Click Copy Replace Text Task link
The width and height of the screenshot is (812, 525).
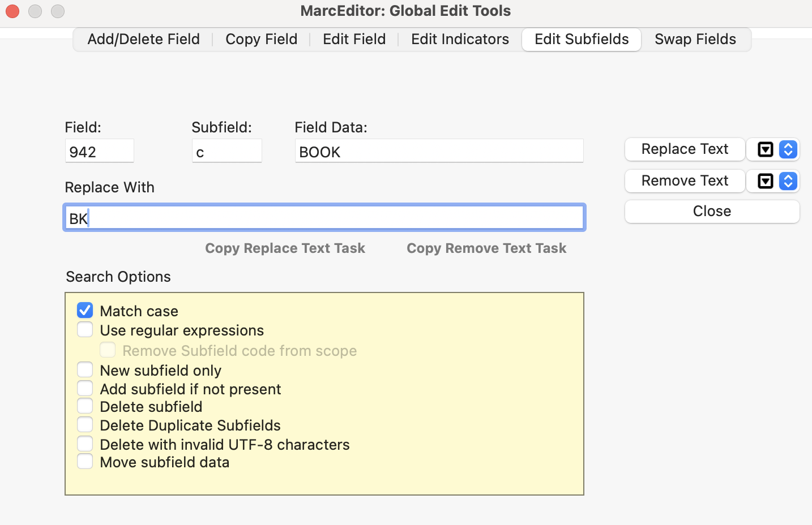pyautogui.click(x=285, y=248)
